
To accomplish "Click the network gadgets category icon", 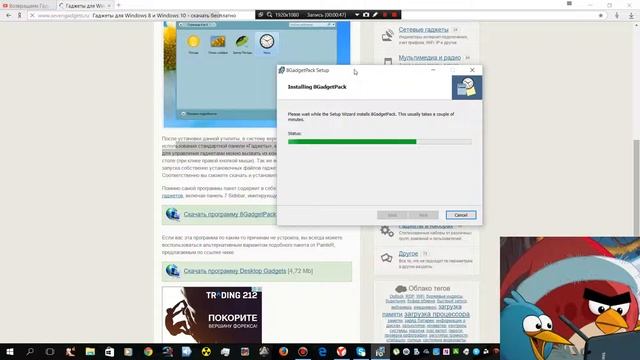I will pyautogui.click(x=387, y=35).
